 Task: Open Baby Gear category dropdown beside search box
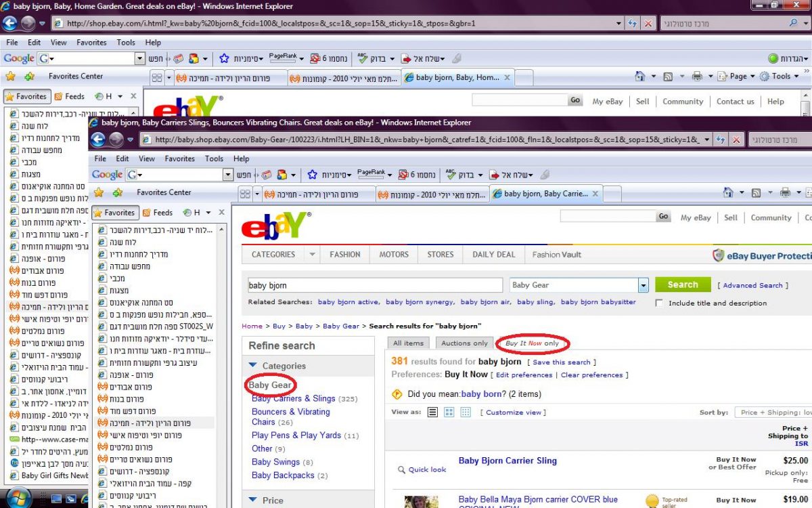(x=643, y=285)
